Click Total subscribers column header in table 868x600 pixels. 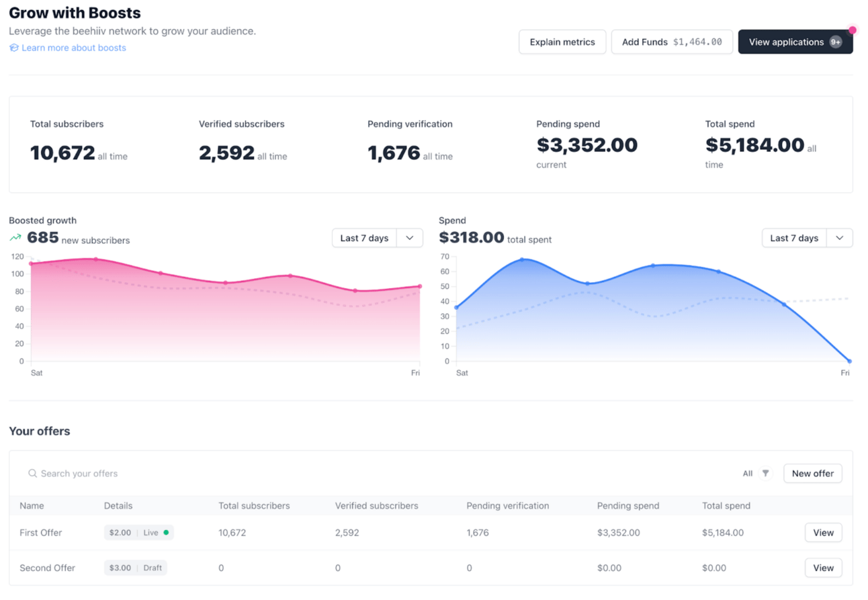click(x=254, y=506)
